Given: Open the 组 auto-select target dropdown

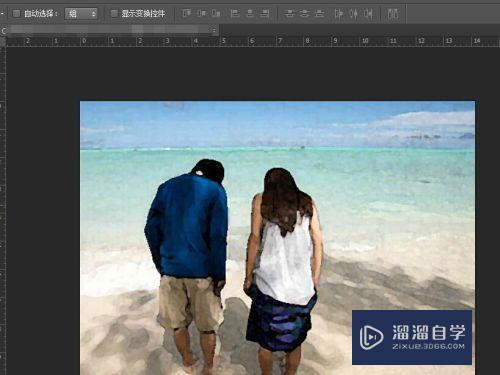Looking at the screenshot, I should click(81, 14).
